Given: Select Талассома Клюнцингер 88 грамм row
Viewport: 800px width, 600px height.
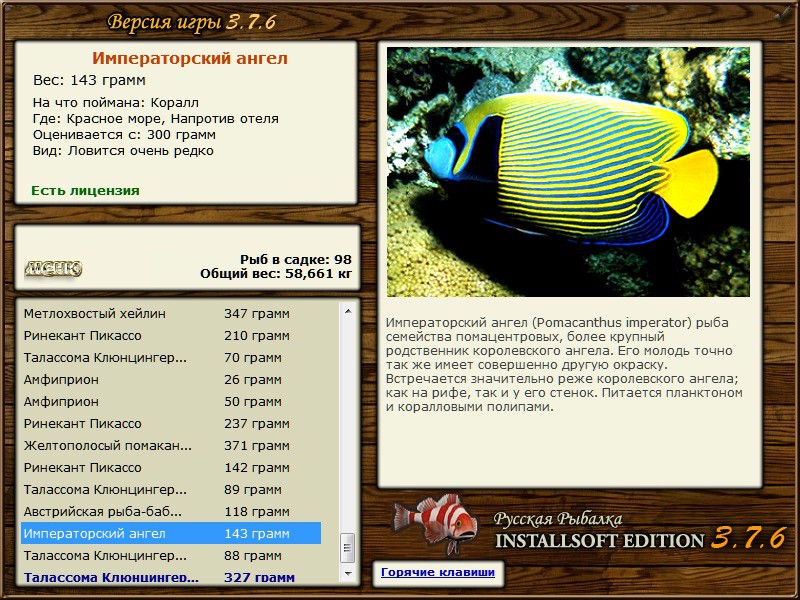Looking at the screenshot, I should pyautogui.click(x=171, y=555).
